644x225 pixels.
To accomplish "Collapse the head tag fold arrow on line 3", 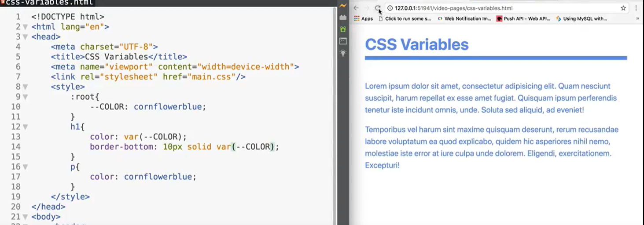I will [25, 37].
